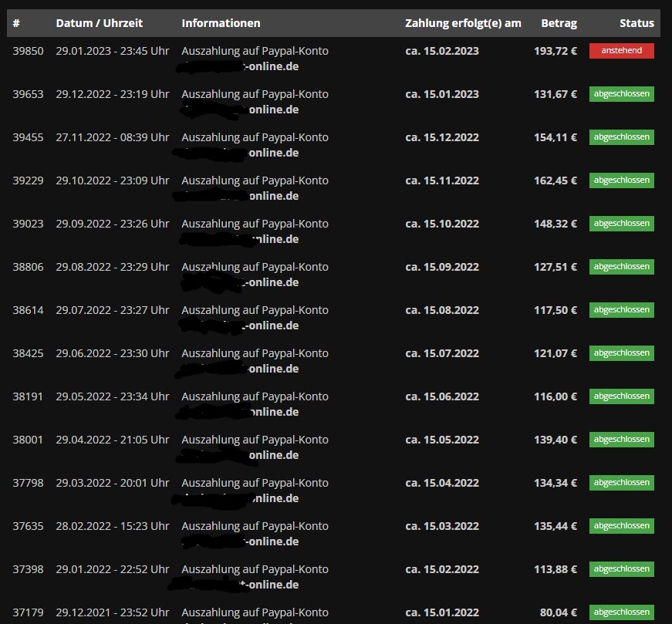Click 'abgeschlossen' badge for payout 38191
672x624 pixels.
point(621,396)
